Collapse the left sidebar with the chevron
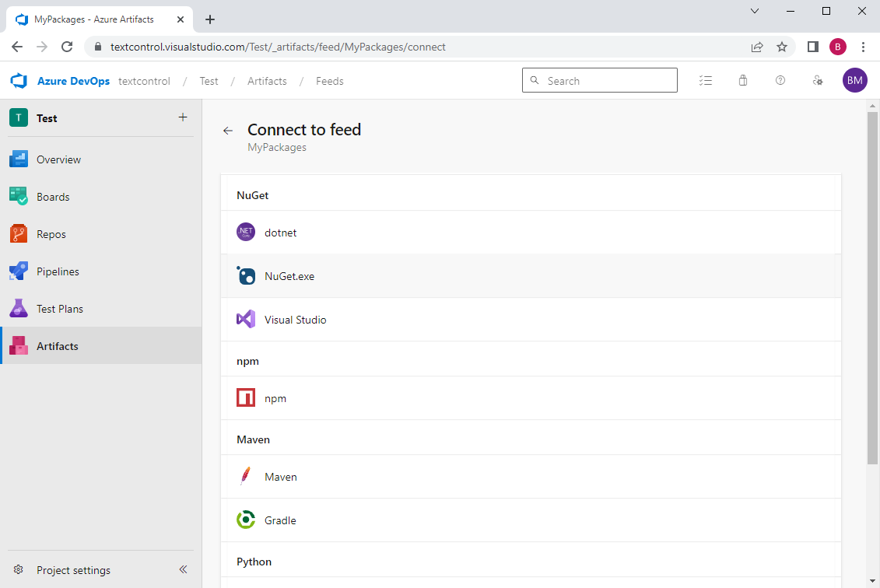Screen dimensions: 880x588 click(184, 569)
